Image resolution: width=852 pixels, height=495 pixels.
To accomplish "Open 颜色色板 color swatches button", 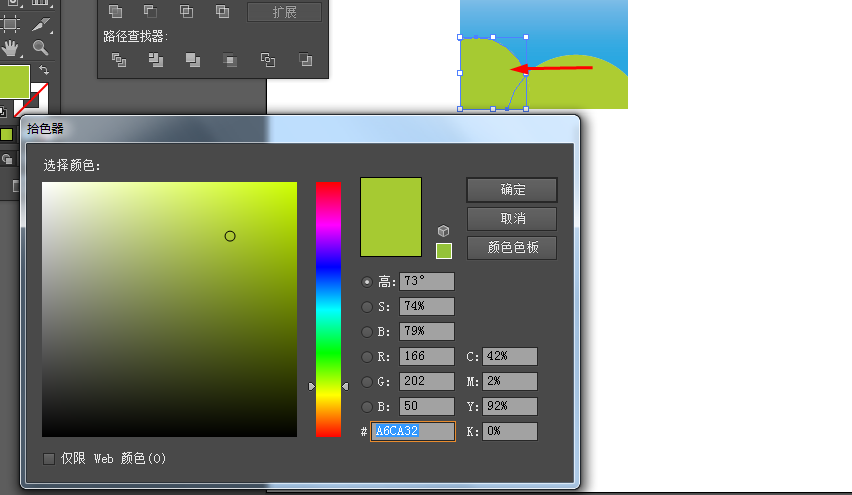I will (512, 248).
